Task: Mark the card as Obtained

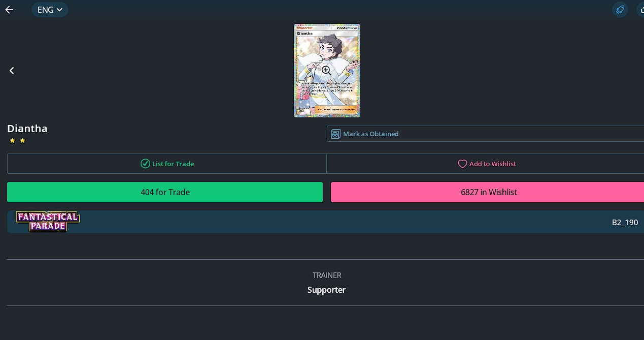Action: pyautogui.click(x=485, y=134)
